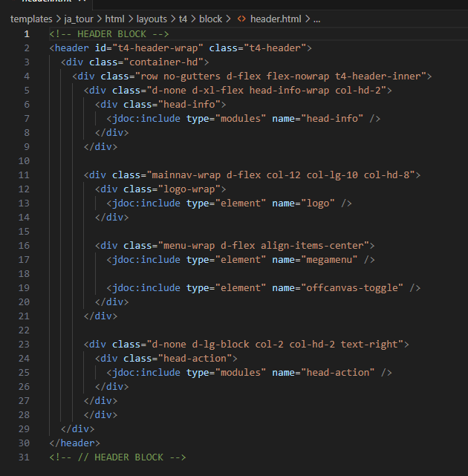
Task: Click the '<!-- HEADER BLOCK -->' opening comment
Action: tap(109, 34)
